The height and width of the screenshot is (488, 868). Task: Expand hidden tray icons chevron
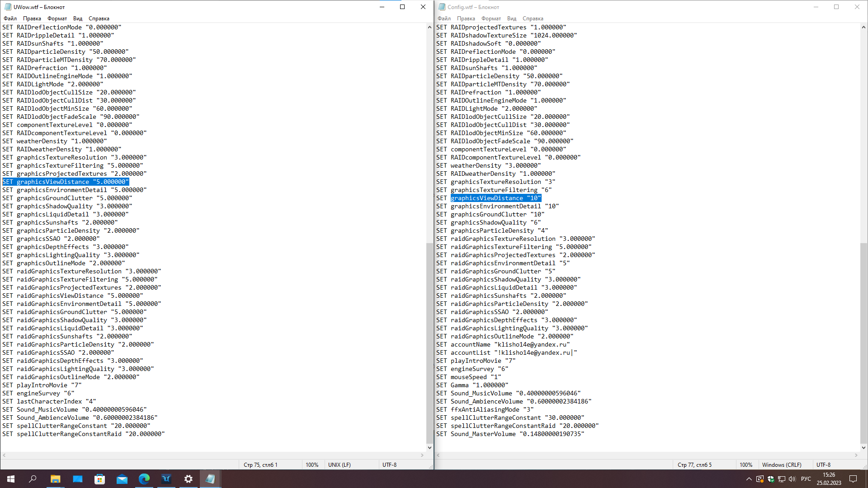pyautogui.click(x=749, y=479)
